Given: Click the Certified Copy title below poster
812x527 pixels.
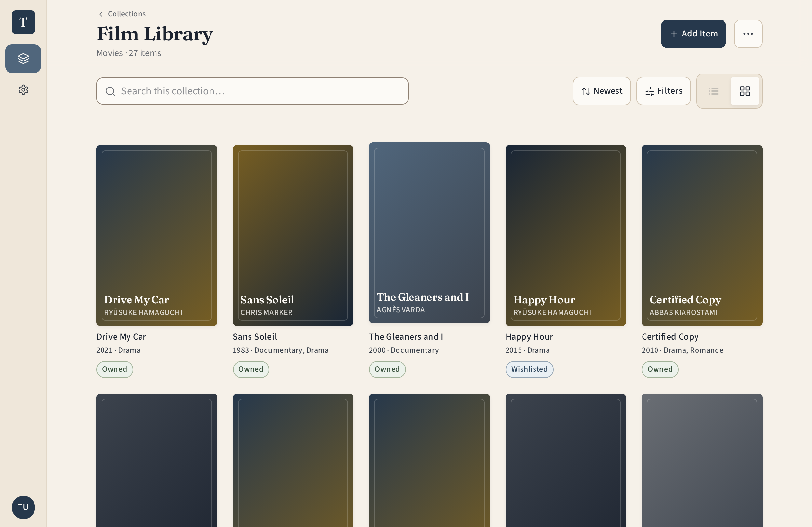Looking at the screenshot, I should click(670, 337).
